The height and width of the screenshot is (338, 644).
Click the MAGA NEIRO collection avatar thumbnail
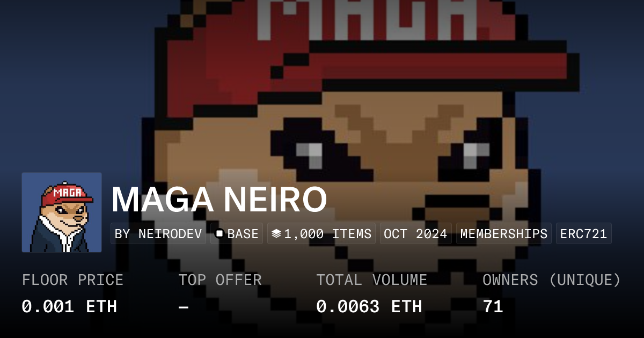click(x=62, y=212)
